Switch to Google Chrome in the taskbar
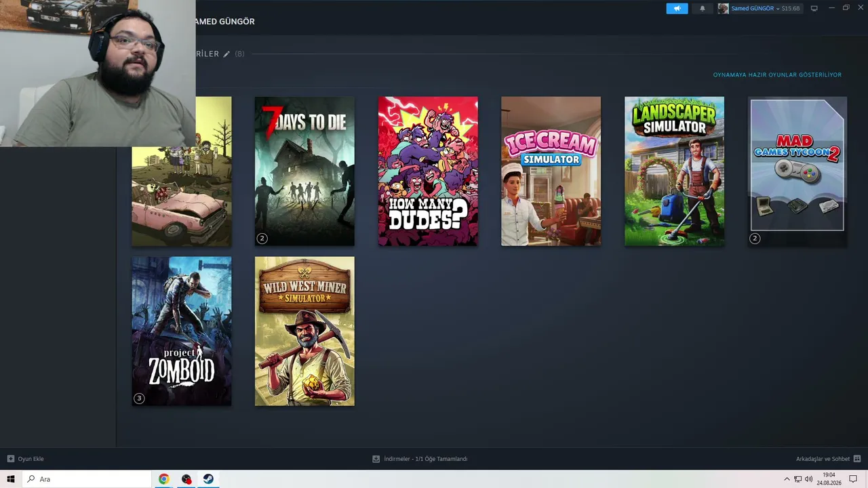 coord(163,479)
